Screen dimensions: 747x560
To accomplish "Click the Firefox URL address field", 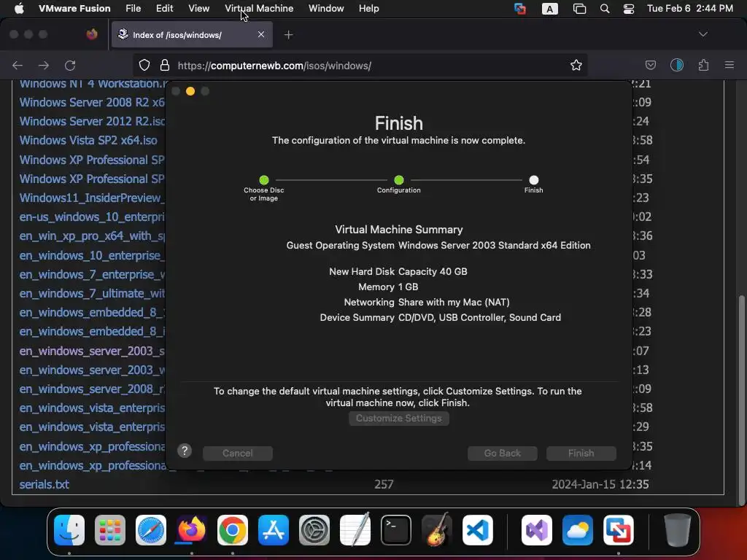I will tap(362, 65).
